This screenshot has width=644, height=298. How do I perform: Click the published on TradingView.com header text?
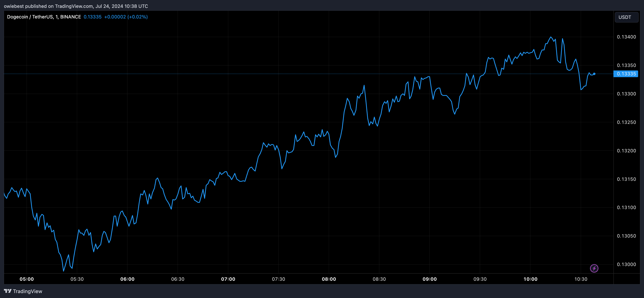(76, 6)
